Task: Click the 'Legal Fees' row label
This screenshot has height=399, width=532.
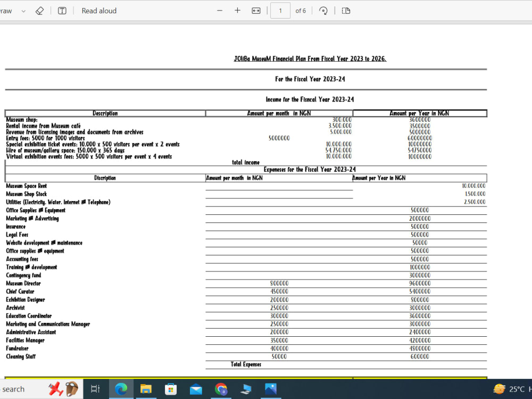Action: (17, 235)
